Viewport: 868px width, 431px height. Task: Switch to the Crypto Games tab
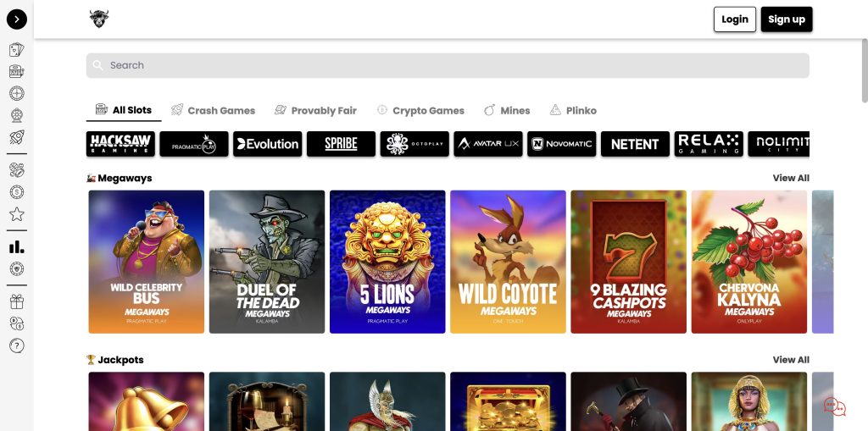coord(420,110)
